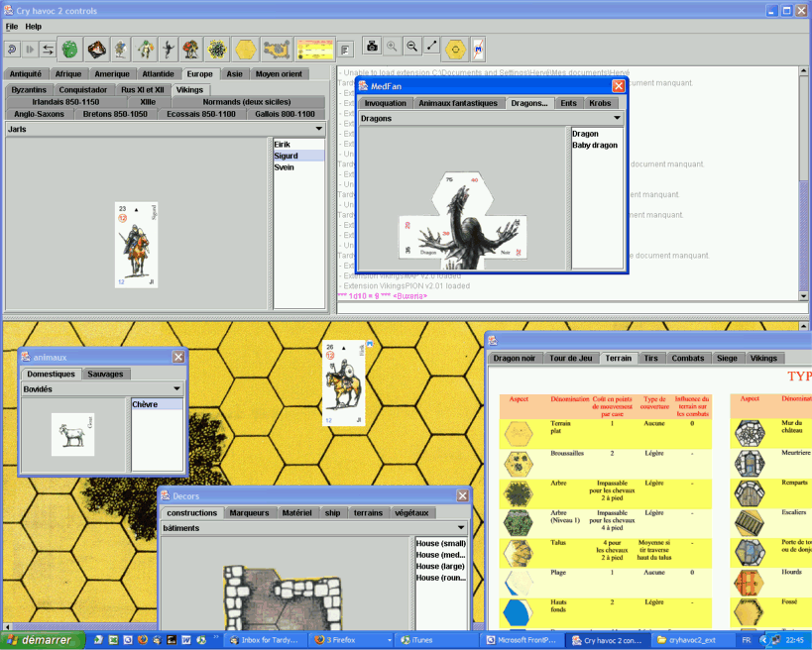812x650 pixels.
Task: Open the File menu
Action: point(11,27)
